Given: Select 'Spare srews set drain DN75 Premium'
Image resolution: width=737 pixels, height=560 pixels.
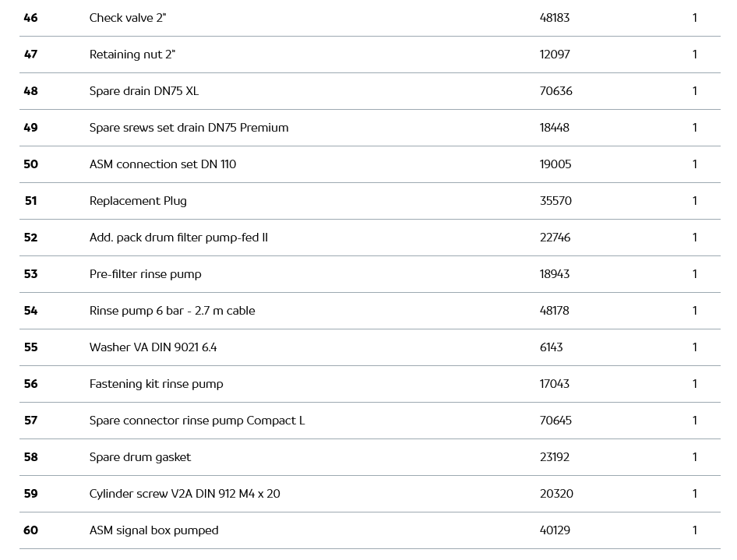Looking at the screenshot, I should coord(189,128).
